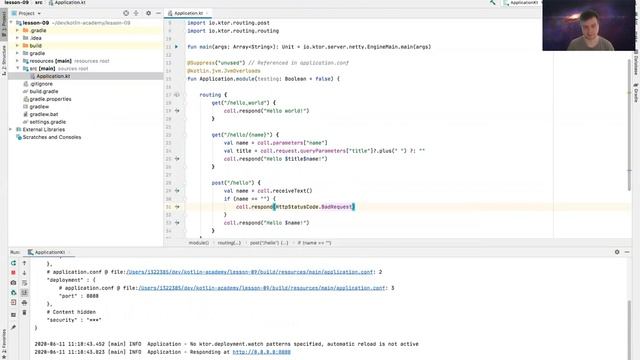This screenshot has height=360, width=640.
Task: Run main function from line 11 gutter
Action: point(177,47)
